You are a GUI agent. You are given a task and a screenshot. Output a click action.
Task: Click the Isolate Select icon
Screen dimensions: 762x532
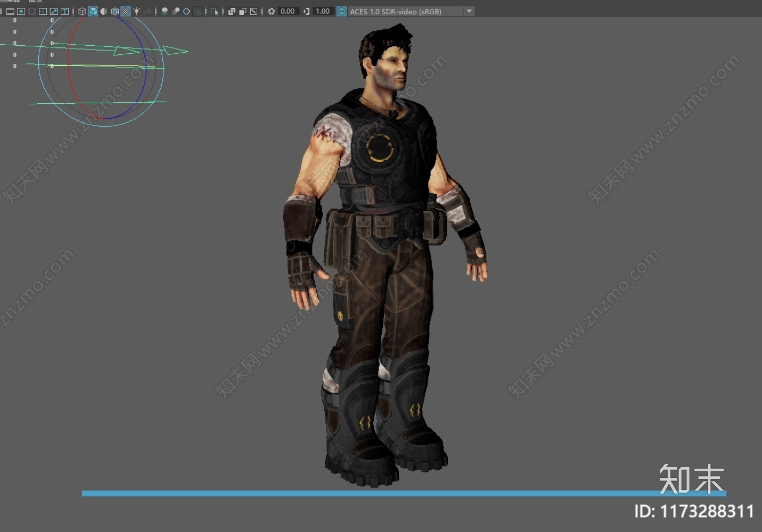[215, 11]
